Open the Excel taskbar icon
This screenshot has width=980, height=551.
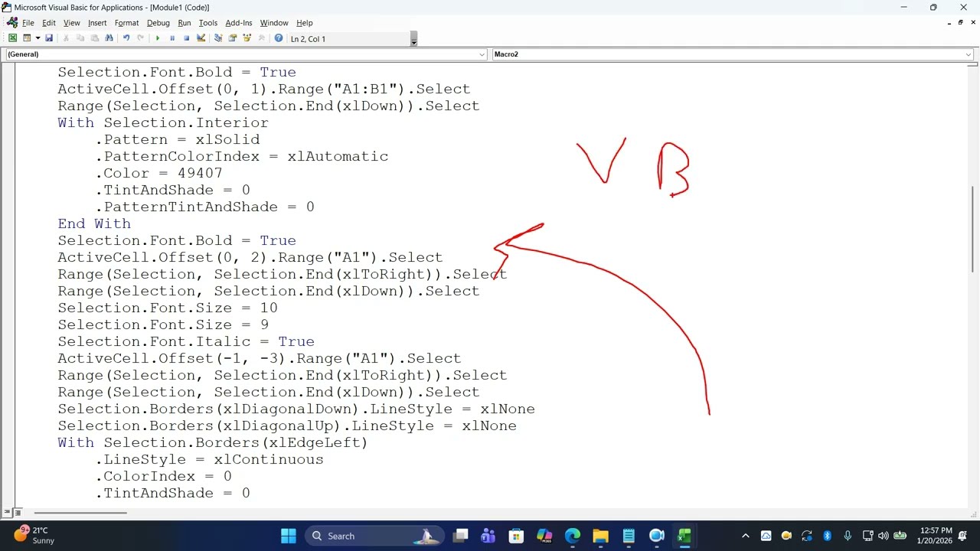pyautogui.click(x=684, y=536)
